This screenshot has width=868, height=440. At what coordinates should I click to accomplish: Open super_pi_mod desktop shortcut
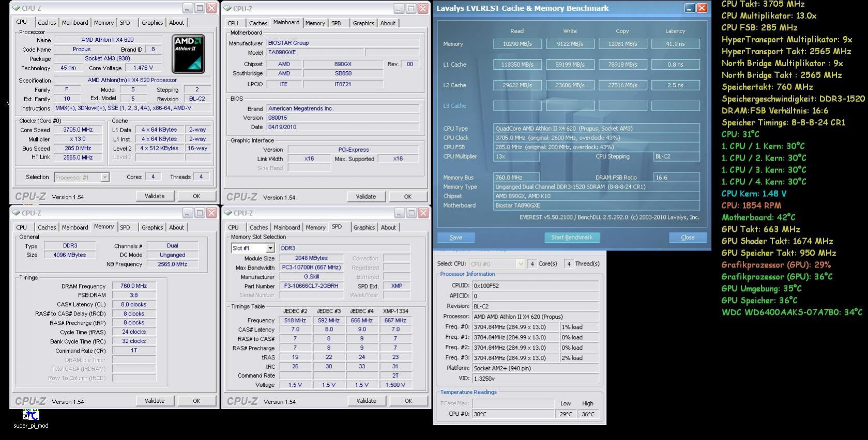(31, 418)
